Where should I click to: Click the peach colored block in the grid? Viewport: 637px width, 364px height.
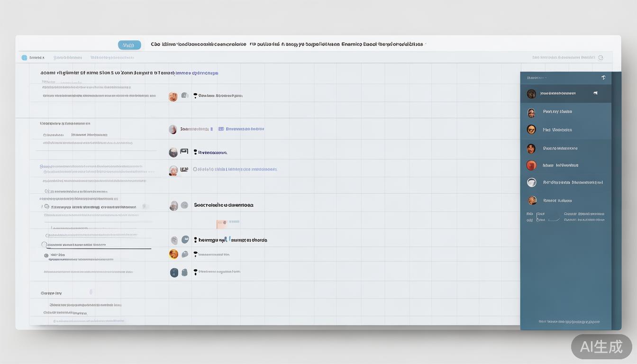click(221, 224)
